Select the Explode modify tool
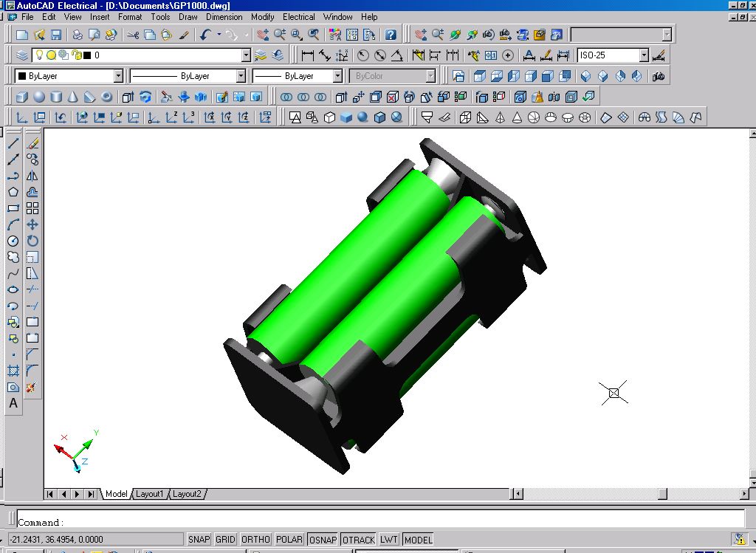This screenshot has height=553, width=756. click(32, 387)
